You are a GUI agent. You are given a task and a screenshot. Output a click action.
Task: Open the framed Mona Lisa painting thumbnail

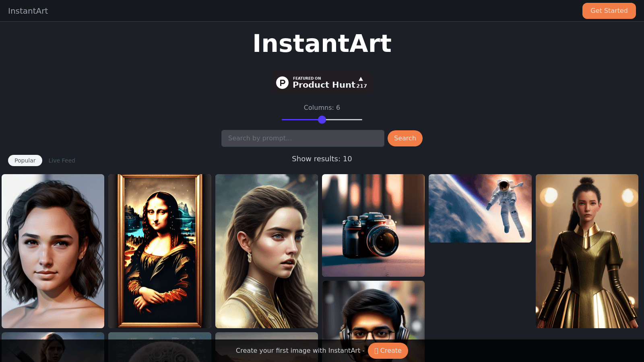pyautogui.click(x=160, y=251)
